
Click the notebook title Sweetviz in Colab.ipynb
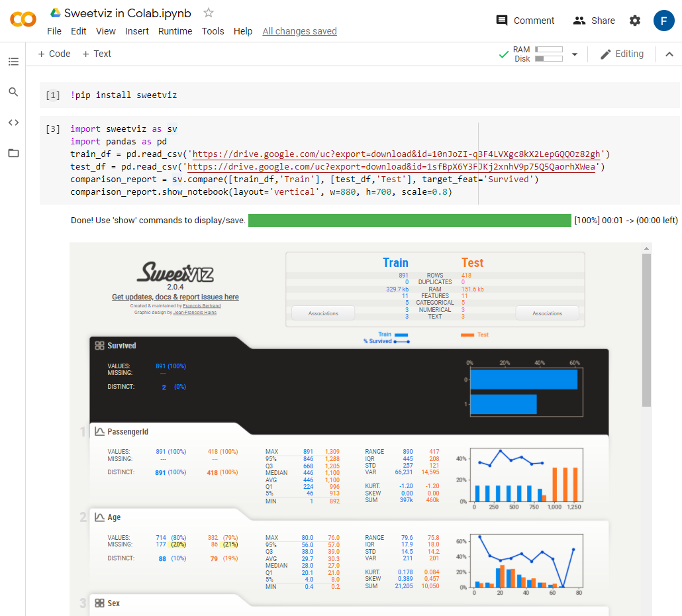click(127, 13)
